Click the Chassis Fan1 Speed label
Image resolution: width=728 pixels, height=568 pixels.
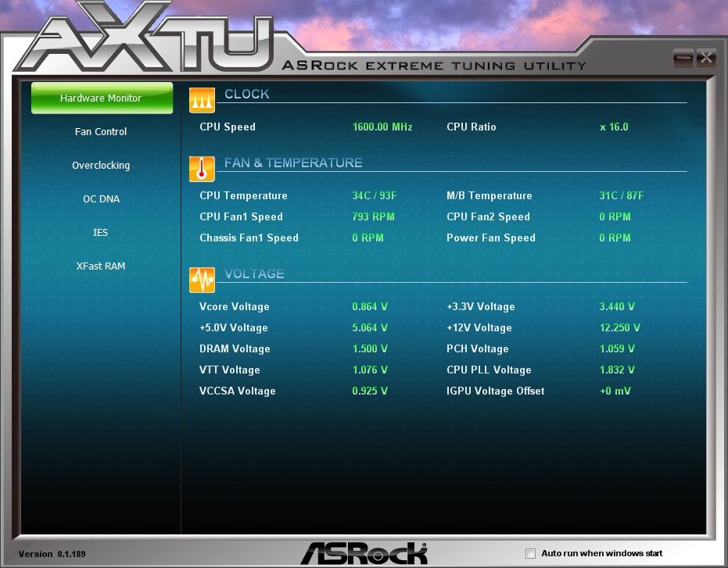pos(249,238)
